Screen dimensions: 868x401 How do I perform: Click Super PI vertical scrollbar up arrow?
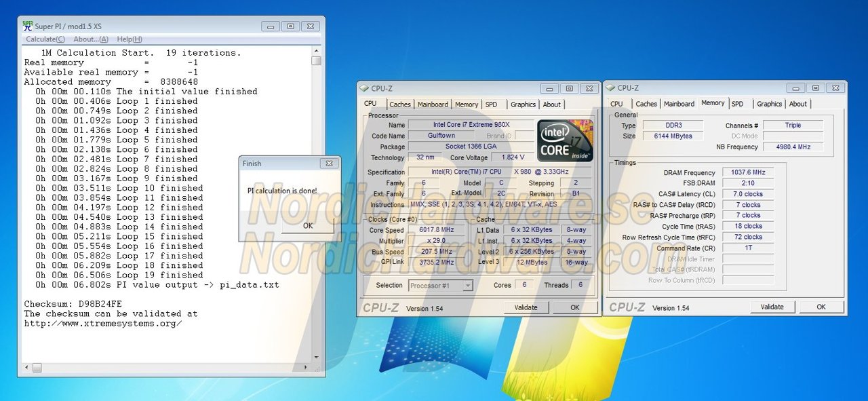coord(316,51)
